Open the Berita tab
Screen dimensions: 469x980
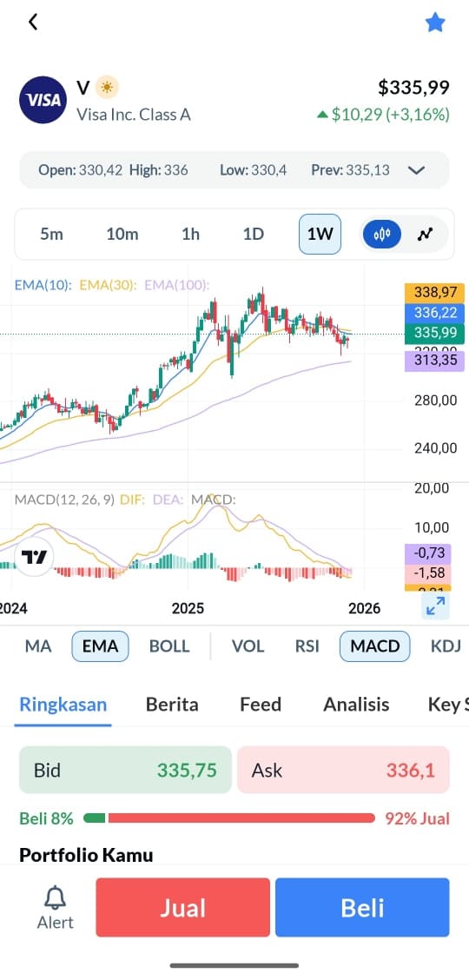[x=172, y=705]
